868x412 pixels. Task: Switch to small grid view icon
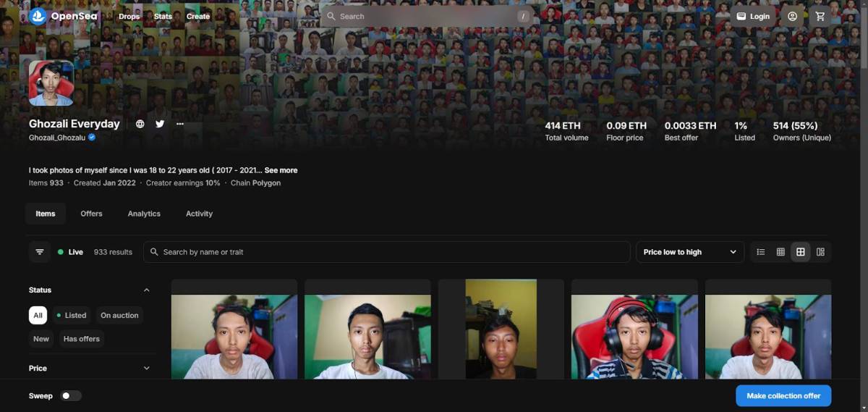(x=780, y=252)
